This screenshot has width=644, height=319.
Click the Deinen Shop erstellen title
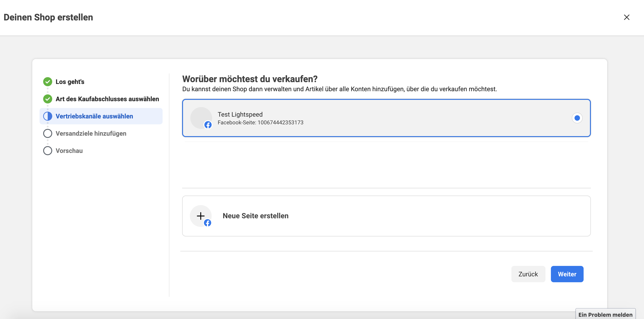click(48, 17)
